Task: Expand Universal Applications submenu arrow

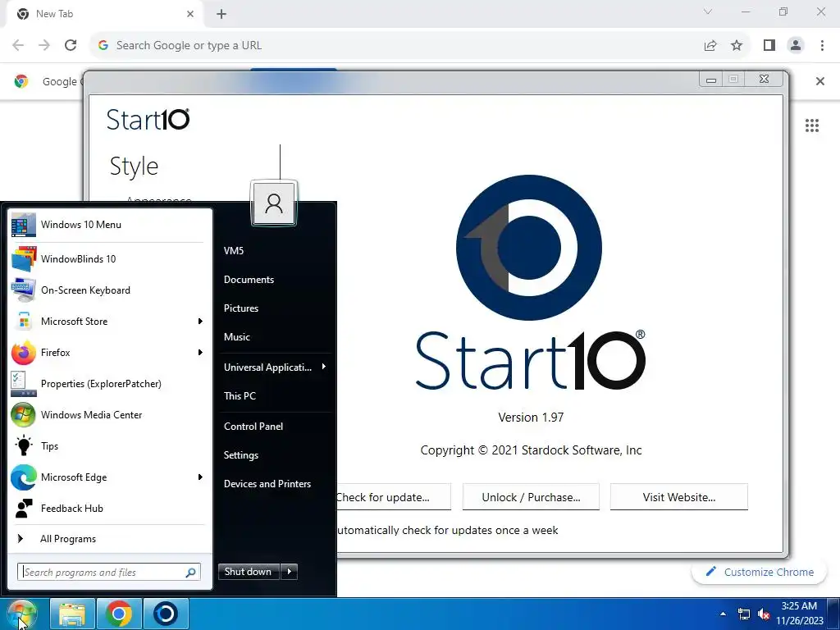Action: 323,367
